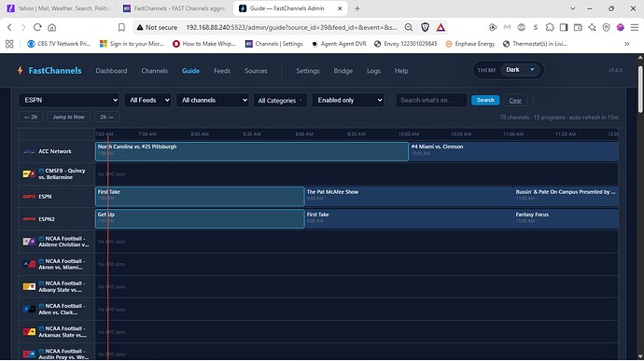Open the All Feeds dropdown

pyautogui.click(x=147, y=100)
